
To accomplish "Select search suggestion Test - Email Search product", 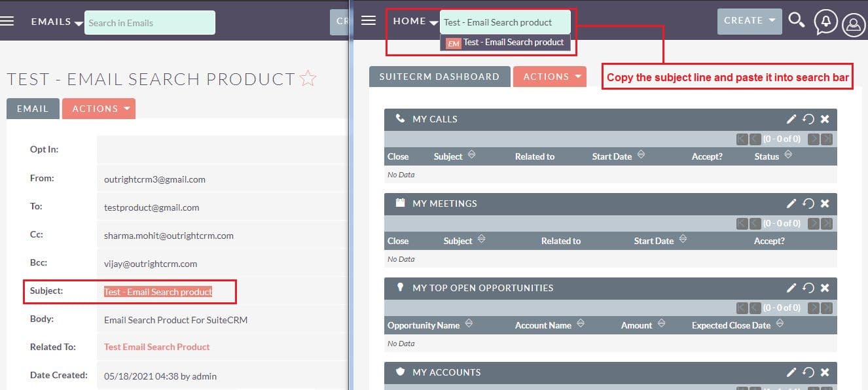I will [505, 43].
